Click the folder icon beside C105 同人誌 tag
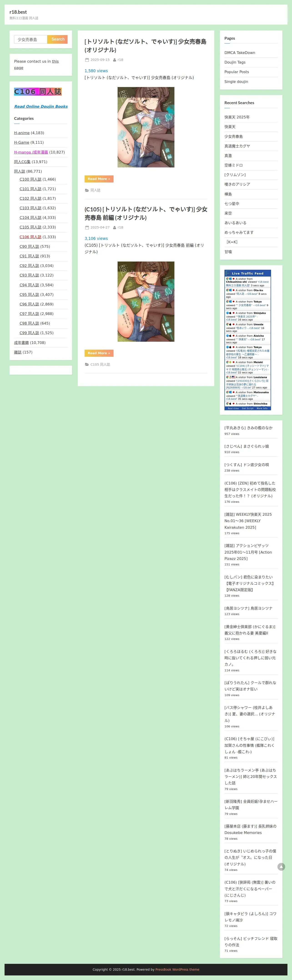The height and width of the screenshot is (980, 292). click(87, 364)
